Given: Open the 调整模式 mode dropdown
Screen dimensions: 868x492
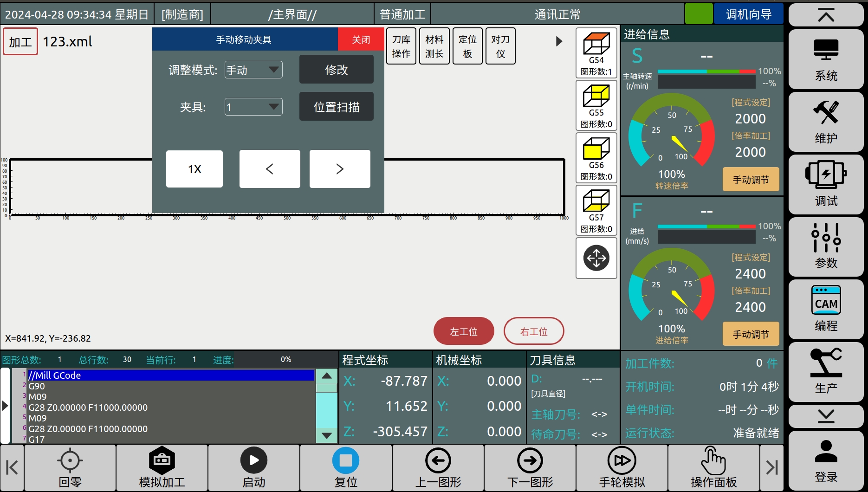Looking at the screenshot, I should pos(253,70).
